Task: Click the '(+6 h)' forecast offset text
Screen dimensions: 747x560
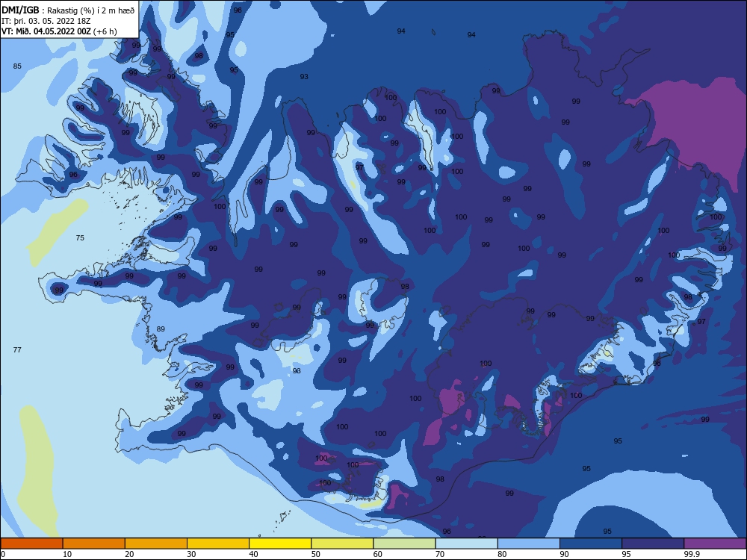Action: click(x=105, y=31)
